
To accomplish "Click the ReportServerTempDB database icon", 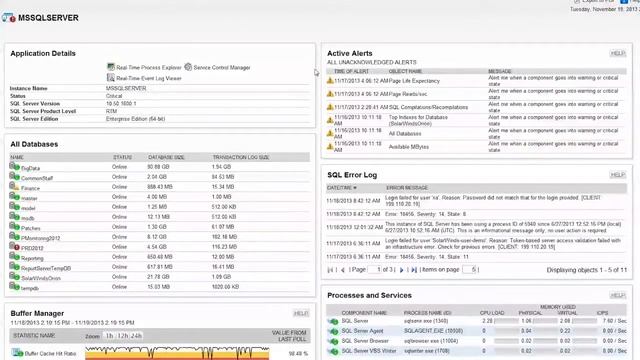I will [x=14, y=267].
